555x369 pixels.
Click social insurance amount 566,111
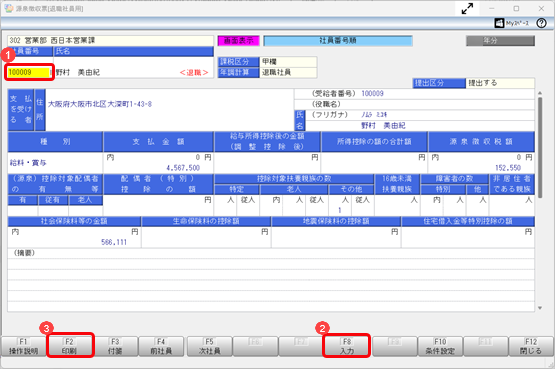pos(114,242)
